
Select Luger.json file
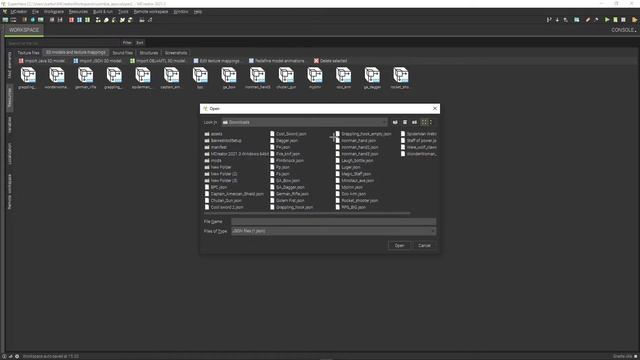click(x=347, y=167)
